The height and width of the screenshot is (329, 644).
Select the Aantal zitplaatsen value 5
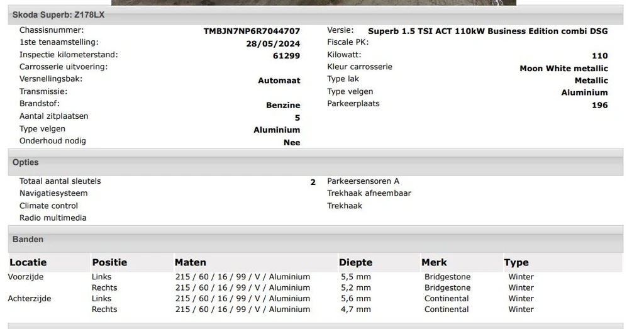[x=297, y=118]
